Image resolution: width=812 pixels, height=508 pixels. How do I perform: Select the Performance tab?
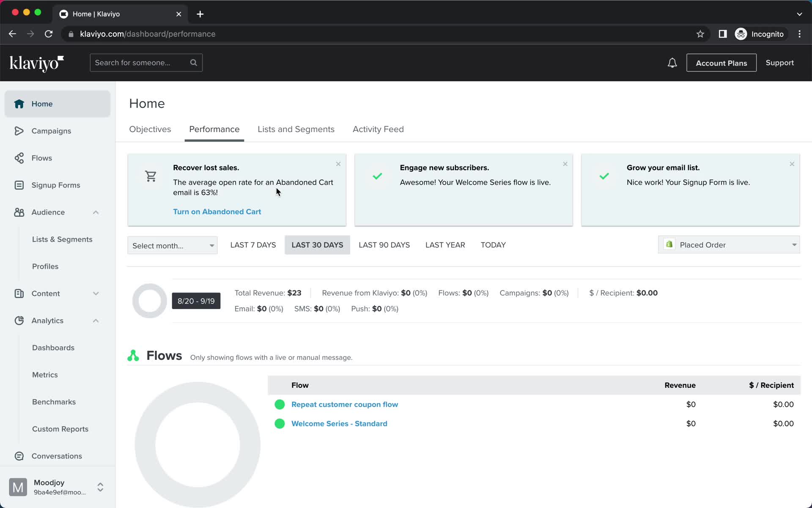(214, 129)
